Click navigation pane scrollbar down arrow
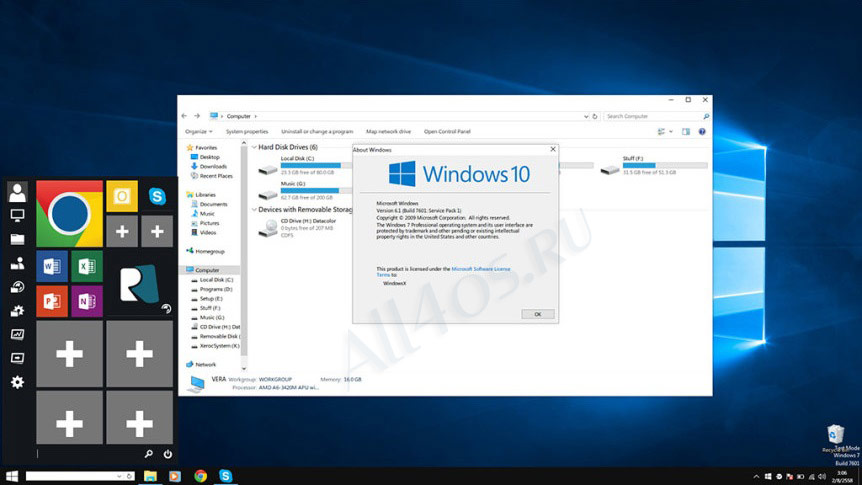This screenshot has width=862, height=485. (x=244, y=368)
